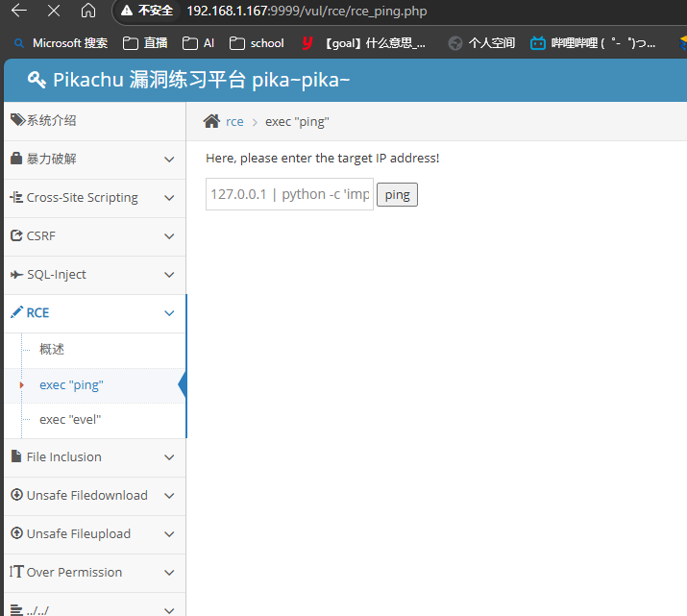Open the ../../ sidebar menu
687x616 pixels.
[x=94, y=605]
